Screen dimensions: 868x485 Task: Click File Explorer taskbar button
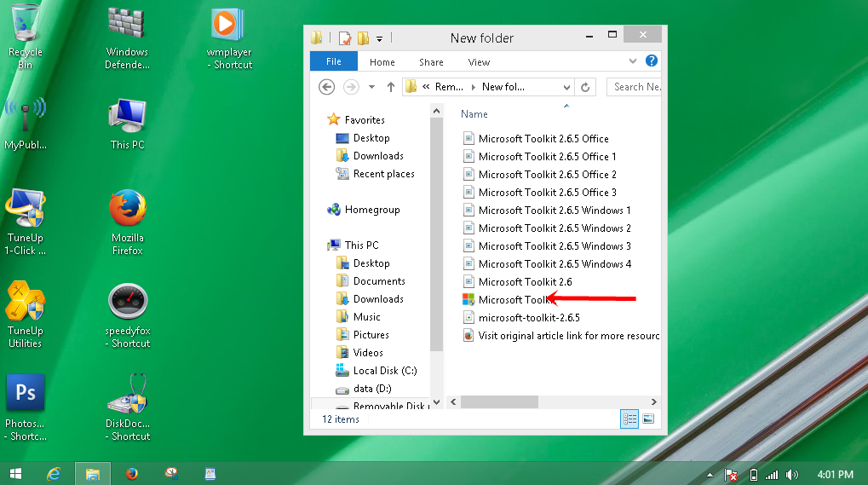93,474
